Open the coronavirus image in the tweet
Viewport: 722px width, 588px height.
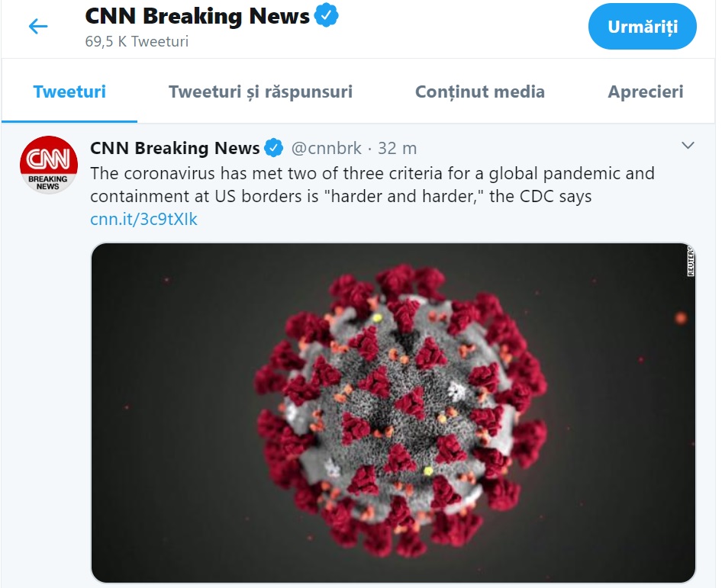(393, 412)
